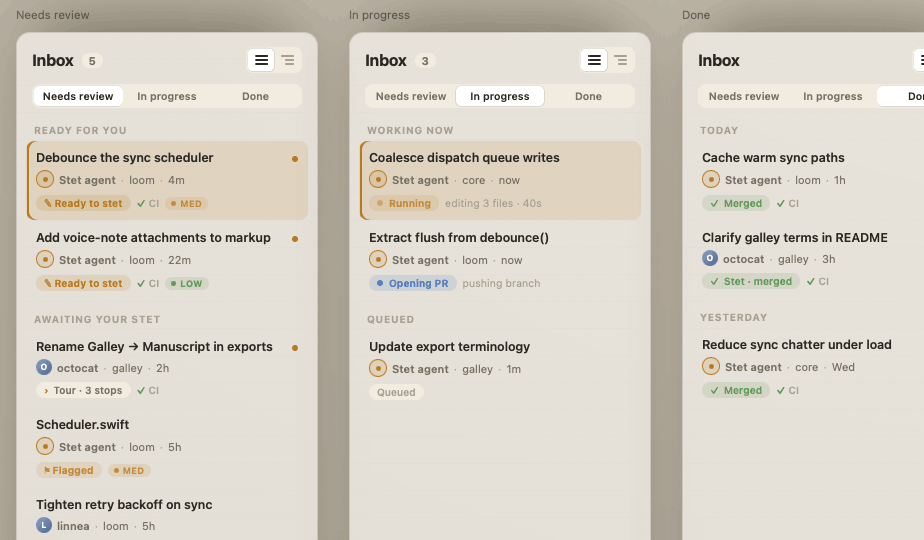Select In progress tab in Done-column Inbox panel
924x540 pixels.
pos(833,96)
